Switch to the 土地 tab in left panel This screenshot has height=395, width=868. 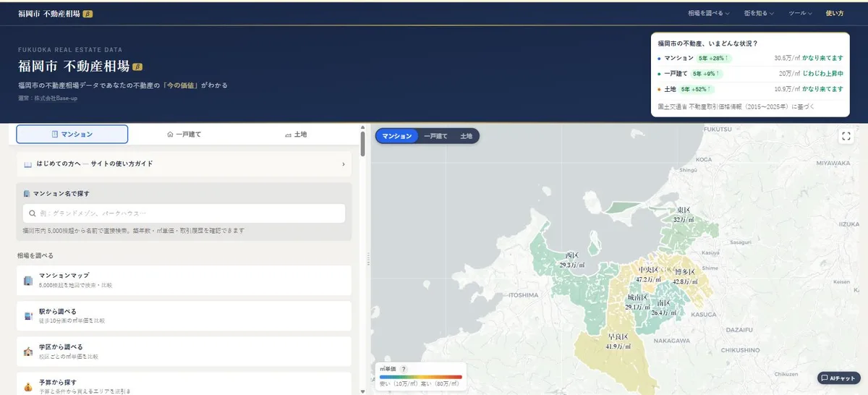tap(296, 134)
